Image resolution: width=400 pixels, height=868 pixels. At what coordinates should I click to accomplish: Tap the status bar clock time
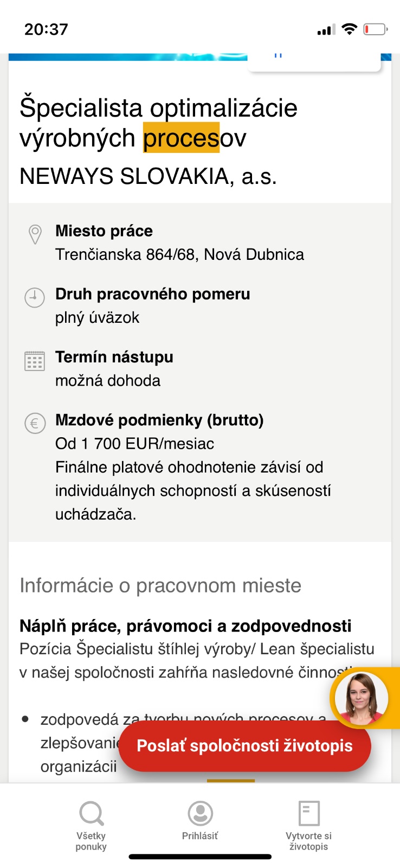46,29
